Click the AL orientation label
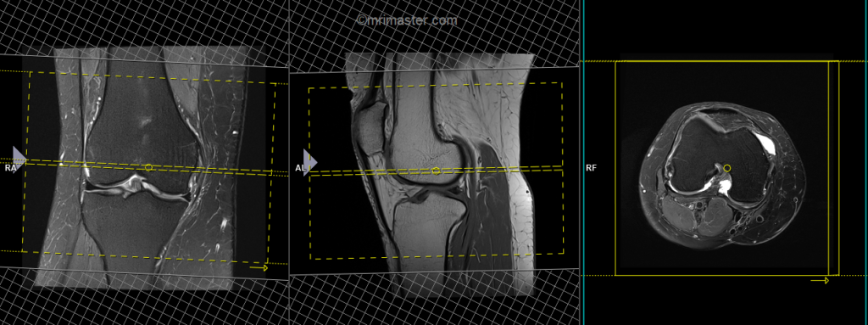 pos(301,167)
